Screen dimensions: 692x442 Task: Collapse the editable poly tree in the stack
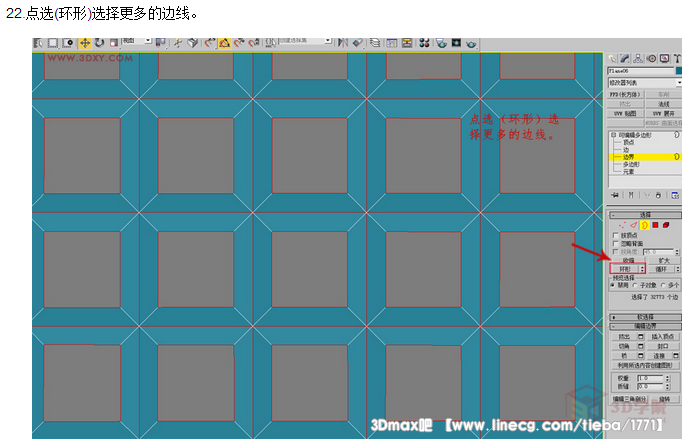click(613, 135)
